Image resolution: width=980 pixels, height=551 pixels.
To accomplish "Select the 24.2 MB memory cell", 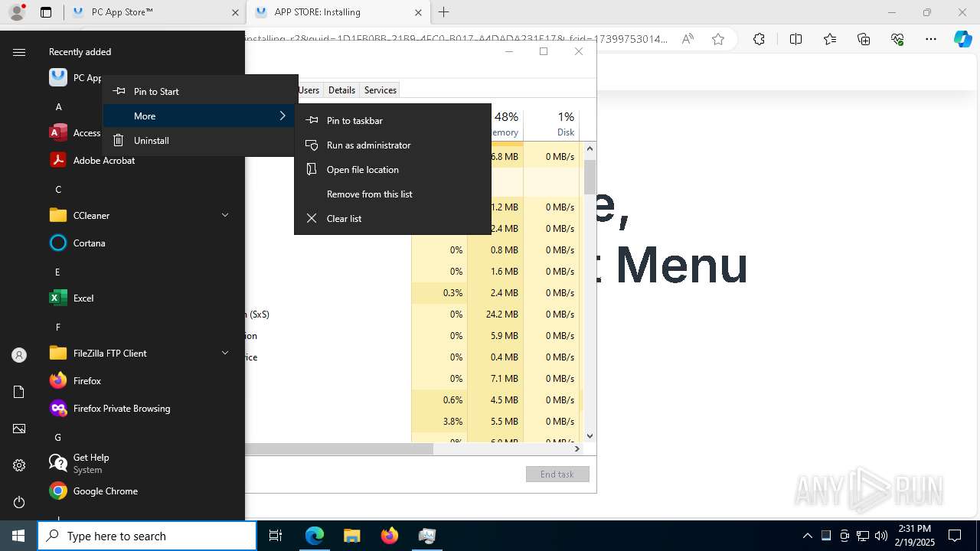I will pyautogui.click(x=495, y=314).
